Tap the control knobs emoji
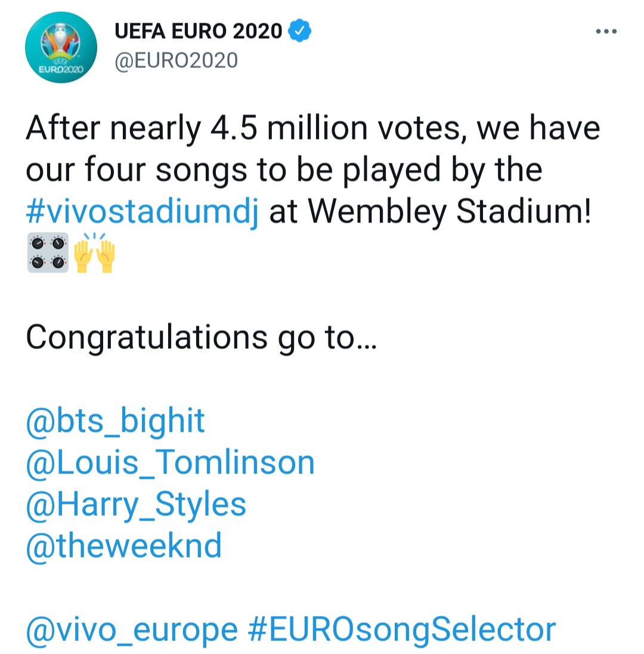 (x=48, y=253)
